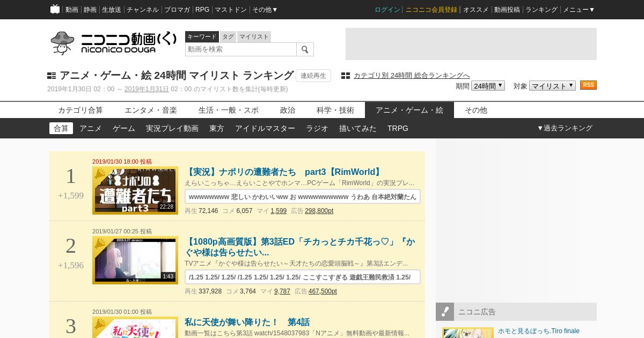The image size is (644, 338).
Task: Click ニコニコ会員登録 link
Action: pos(431,10)
